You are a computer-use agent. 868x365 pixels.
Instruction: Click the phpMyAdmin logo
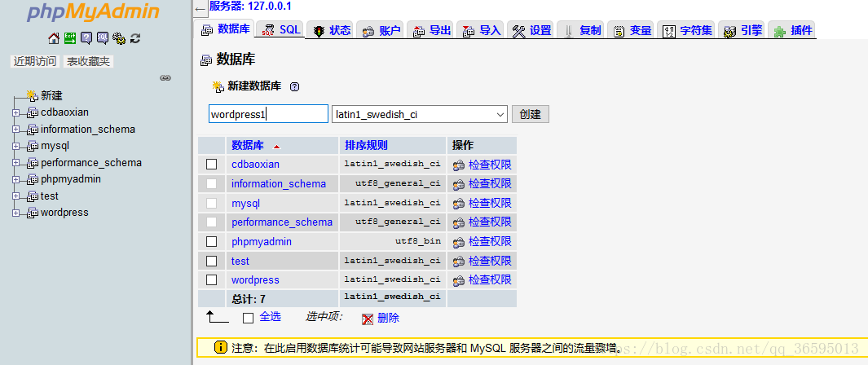click(x=93, y=11)
